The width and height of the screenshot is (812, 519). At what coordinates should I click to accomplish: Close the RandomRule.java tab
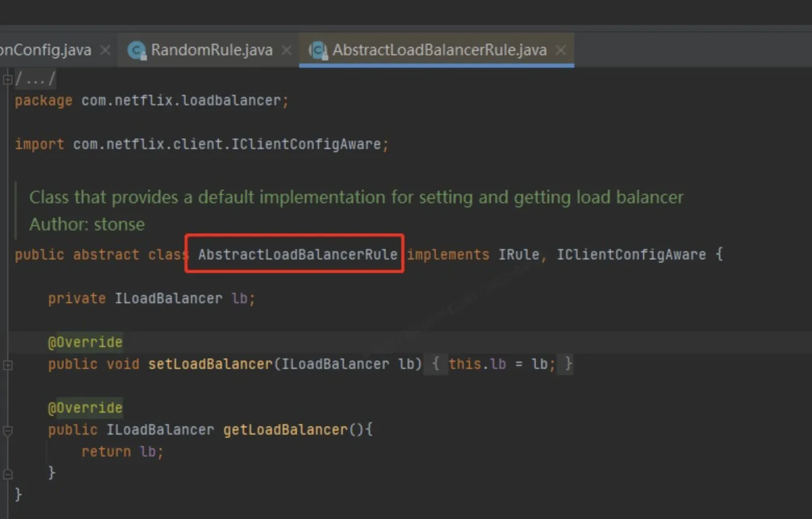point(287,50)
